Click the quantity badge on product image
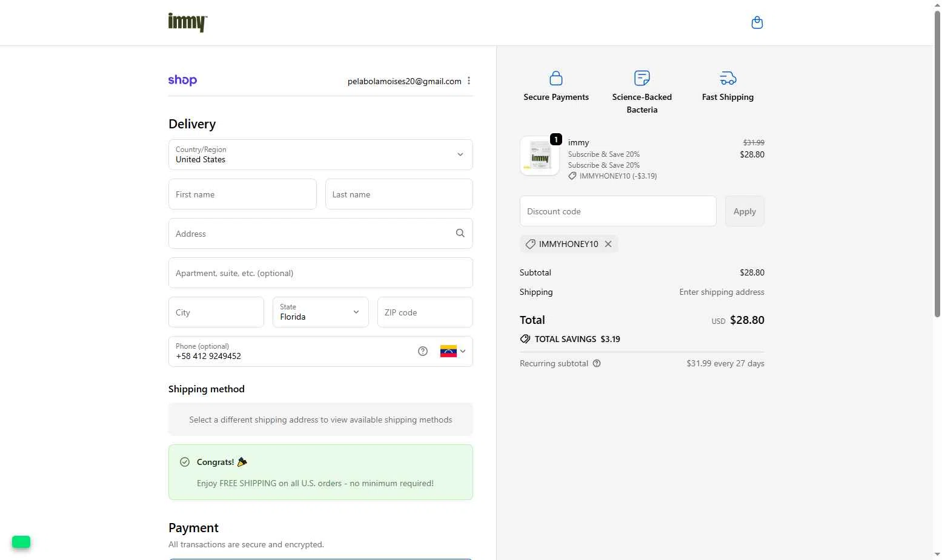942x560 pixels. (556, 139)
